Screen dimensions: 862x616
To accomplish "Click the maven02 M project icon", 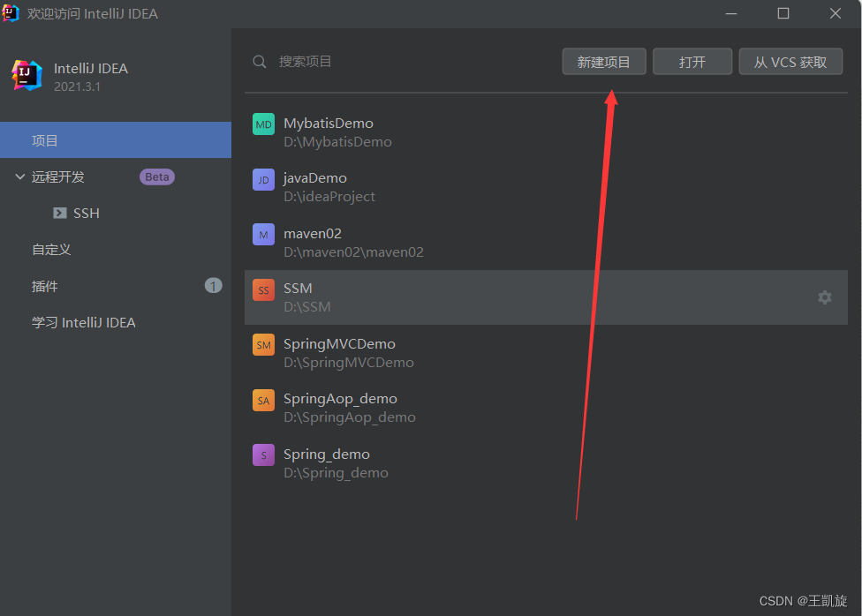I will coord(263,235).
